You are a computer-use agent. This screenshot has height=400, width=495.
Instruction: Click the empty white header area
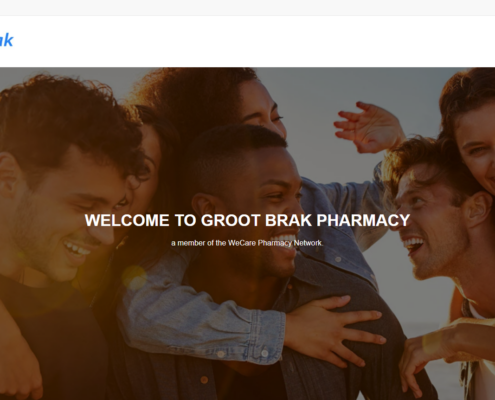click(x=253, y=41)
